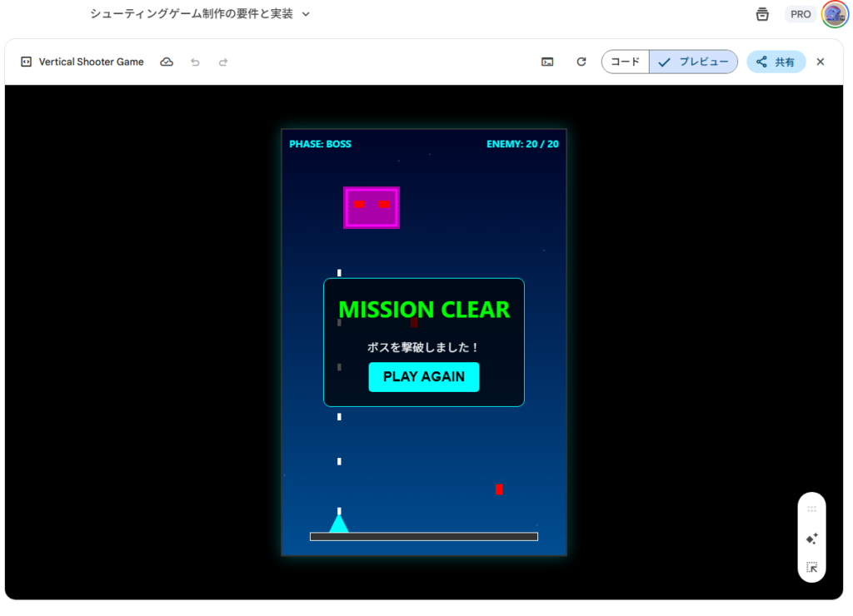Reload the preview with the refresh icon
The width and height of the screenshot is (853, 616).
581,62
